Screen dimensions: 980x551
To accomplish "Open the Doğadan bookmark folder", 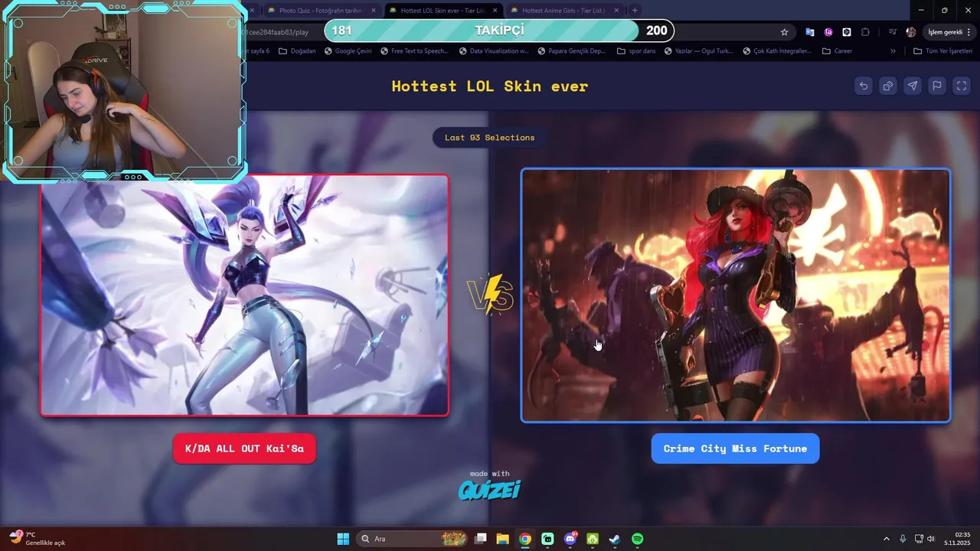I will click(x=297, y=51).
